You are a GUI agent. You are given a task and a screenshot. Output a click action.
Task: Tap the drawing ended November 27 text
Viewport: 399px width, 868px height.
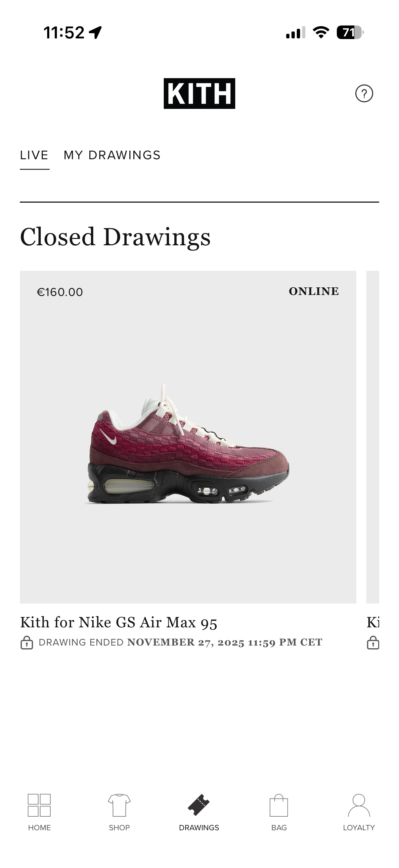pos(180,642)
